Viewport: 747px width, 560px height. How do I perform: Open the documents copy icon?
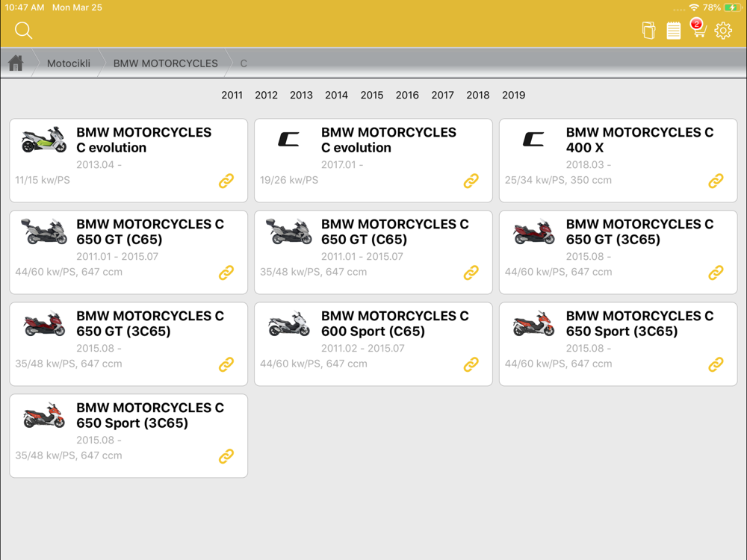[x=648, y=31]
